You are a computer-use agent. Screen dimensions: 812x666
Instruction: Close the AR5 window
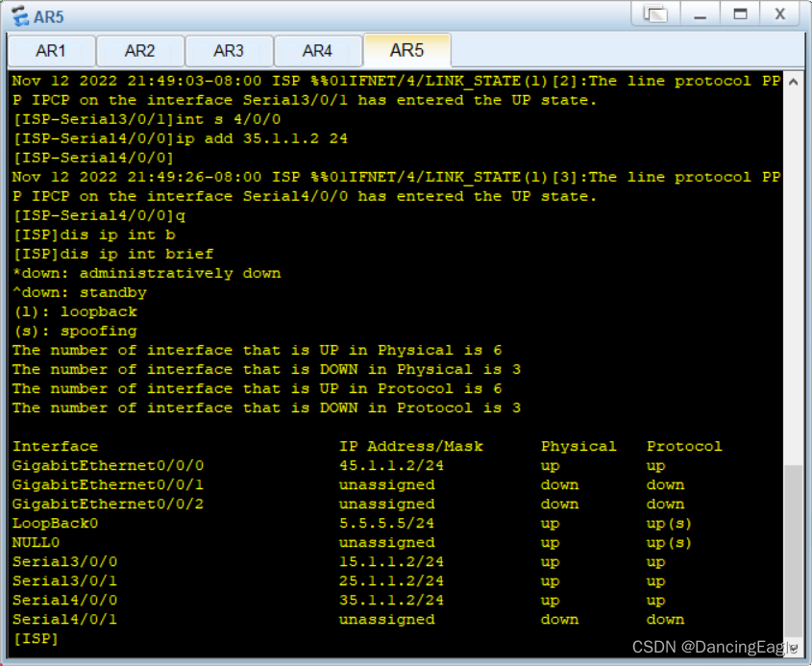[x=780, y=14]
